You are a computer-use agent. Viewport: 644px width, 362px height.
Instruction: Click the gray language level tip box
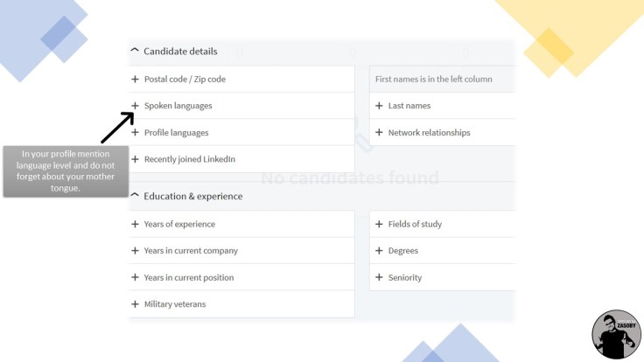tap(66, 171)
